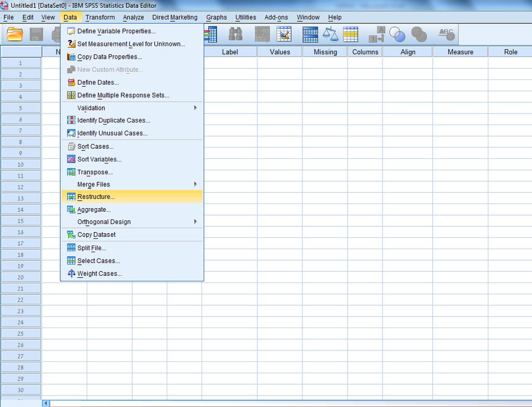
Task: Select row header 1
Action: click(21, 63)
